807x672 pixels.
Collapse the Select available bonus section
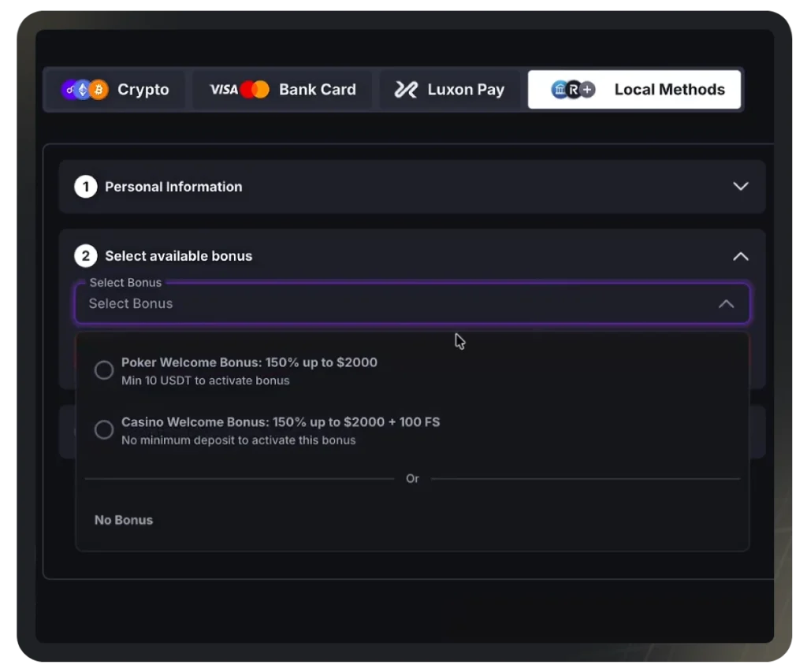[x=741, y=256]
